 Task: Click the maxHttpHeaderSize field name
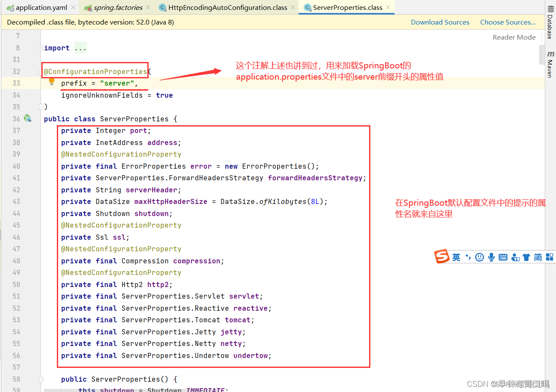tap(171, 201)
